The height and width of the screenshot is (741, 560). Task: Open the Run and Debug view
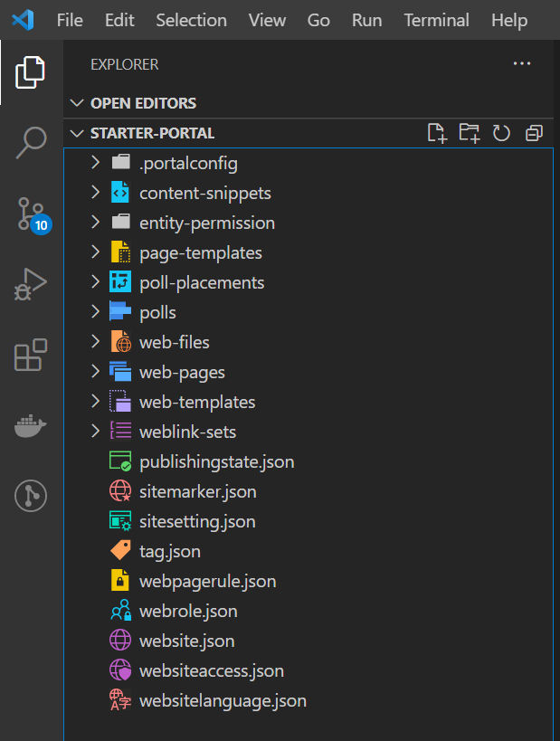click(x=31, y=283)
